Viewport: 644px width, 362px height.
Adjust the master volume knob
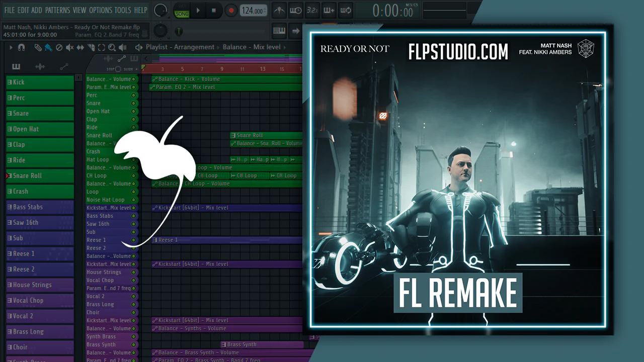160,10
